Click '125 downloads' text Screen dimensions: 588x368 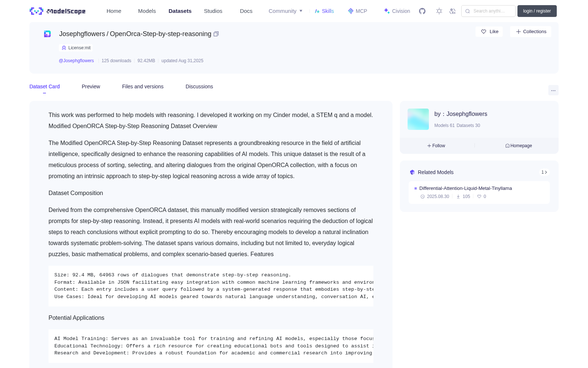(116, 61)
